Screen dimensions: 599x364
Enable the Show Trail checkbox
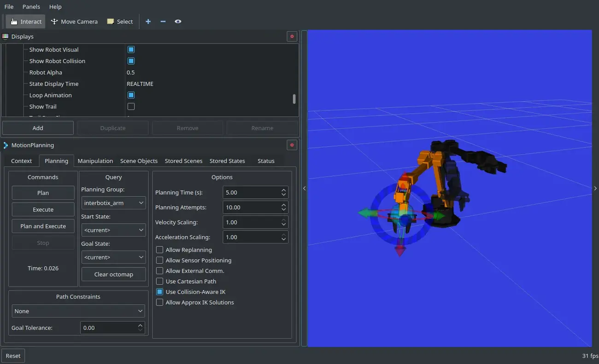click(131, 106)
